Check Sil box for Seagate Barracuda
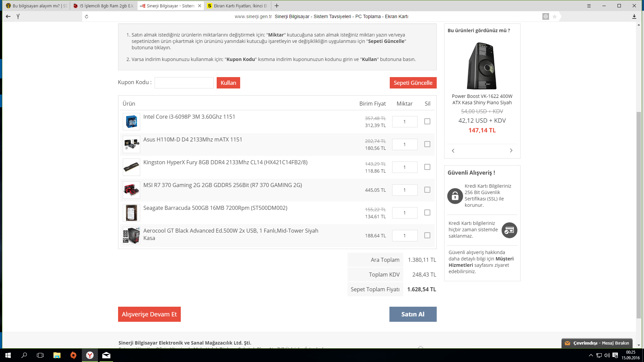644x362 pixels. point(427,213)
